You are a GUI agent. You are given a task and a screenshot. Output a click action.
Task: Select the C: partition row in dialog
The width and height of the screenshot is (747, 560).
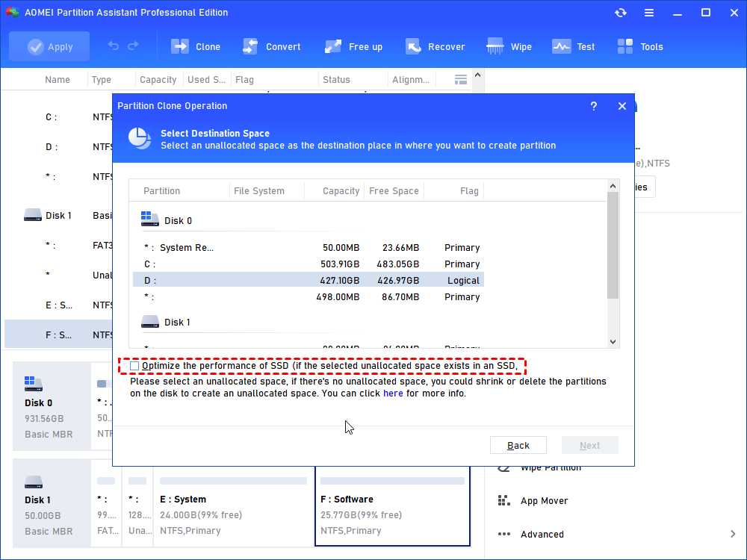coord(309,264)
